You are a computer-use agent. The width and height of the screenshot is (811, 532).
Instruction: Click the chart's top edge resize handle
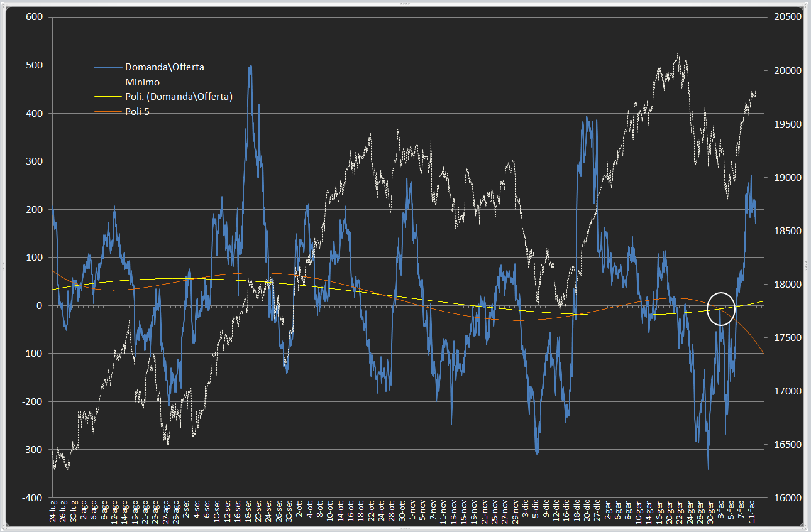[x=405, y=3]
